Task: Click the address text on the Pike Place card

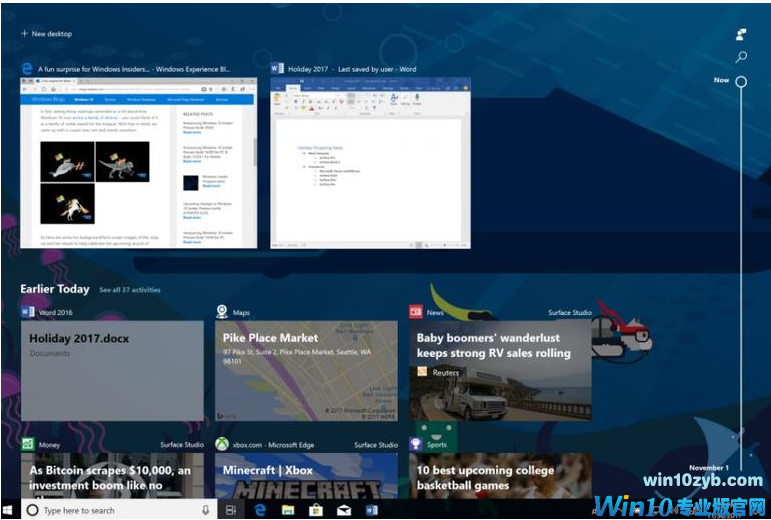Action: click(x=297, y=356)
